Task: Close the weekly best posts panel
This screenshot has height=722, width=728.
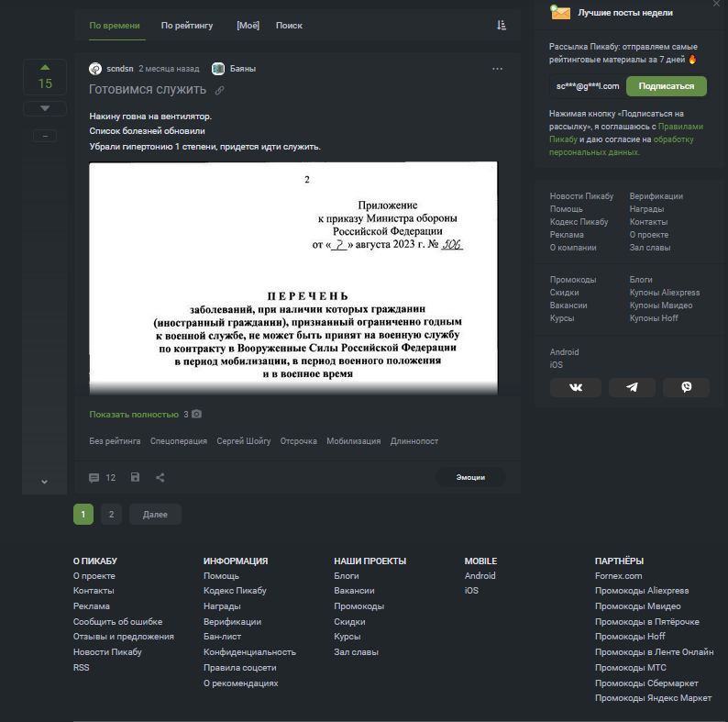Action: 716,4
